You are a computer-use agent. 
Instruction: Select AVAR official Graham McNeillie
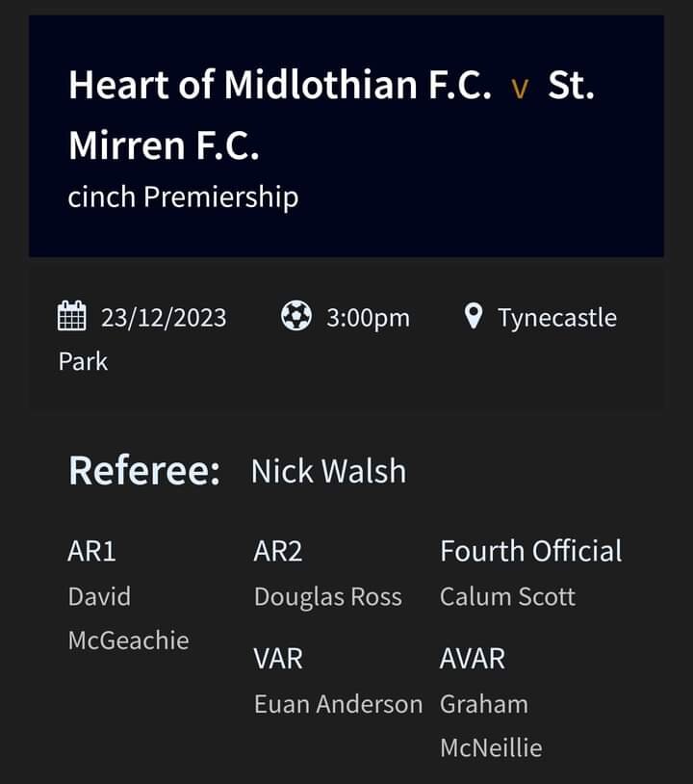pos(491,726)
